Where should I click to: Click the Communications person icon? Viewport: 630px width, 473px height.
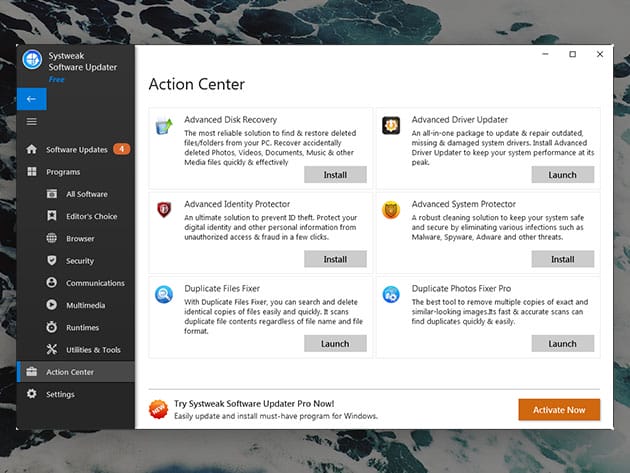[51, 283]
